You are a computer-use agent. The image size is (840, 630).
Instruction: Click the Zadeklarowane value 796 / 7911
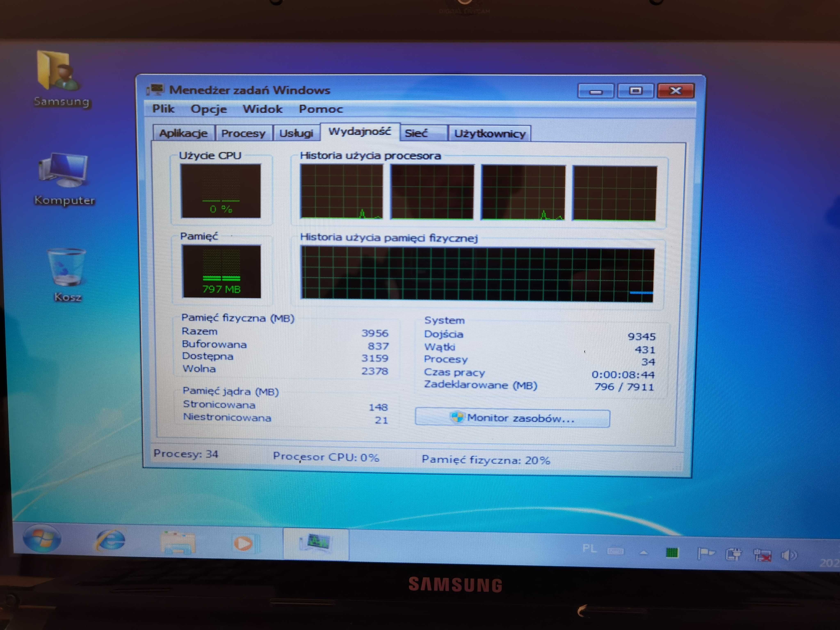[x=624, y=387]
